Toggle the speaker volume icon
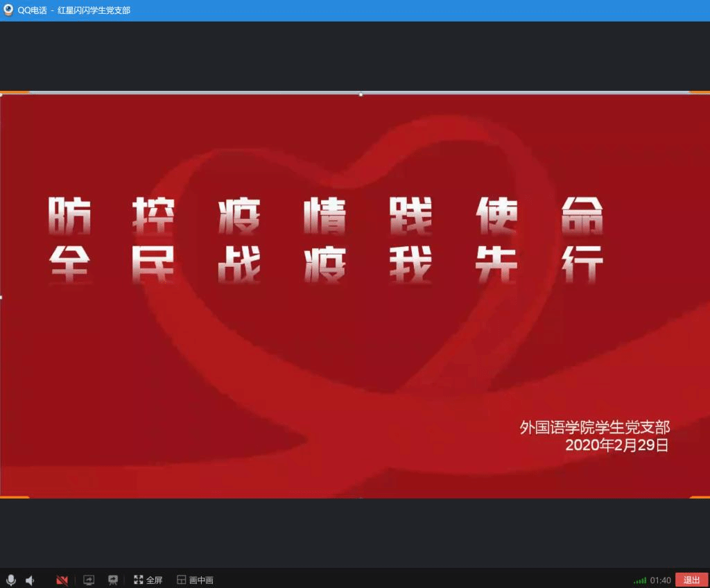This screenshot has width=710, height=588. 31,580
